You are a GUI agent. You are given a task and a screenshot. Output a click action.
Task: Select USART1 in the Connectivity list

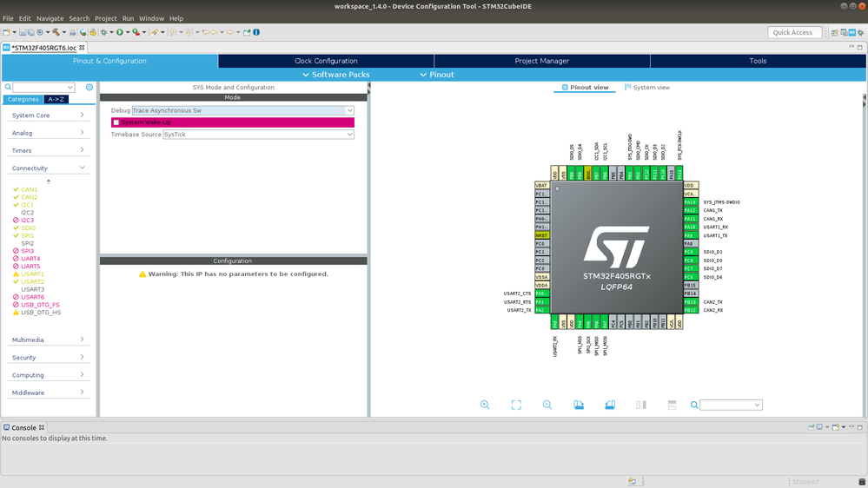coord(33,274)
